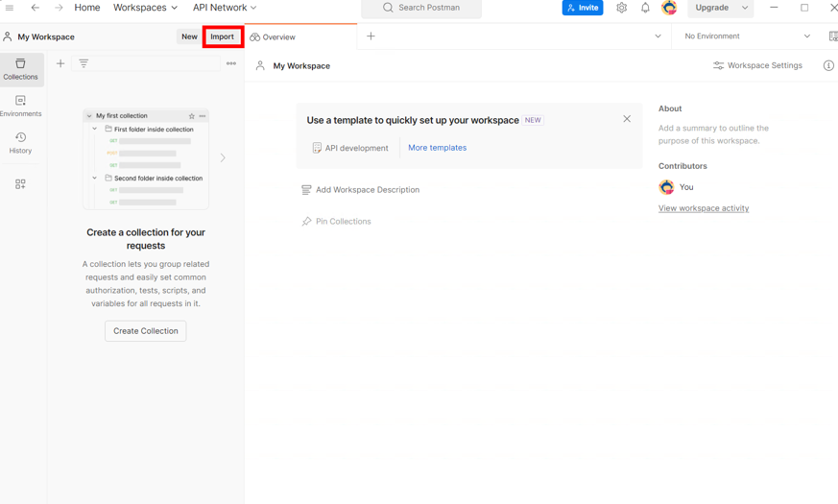Collapse First folder inside collection
This screenshot has width=838, height=504.
(x=95, y=129)
